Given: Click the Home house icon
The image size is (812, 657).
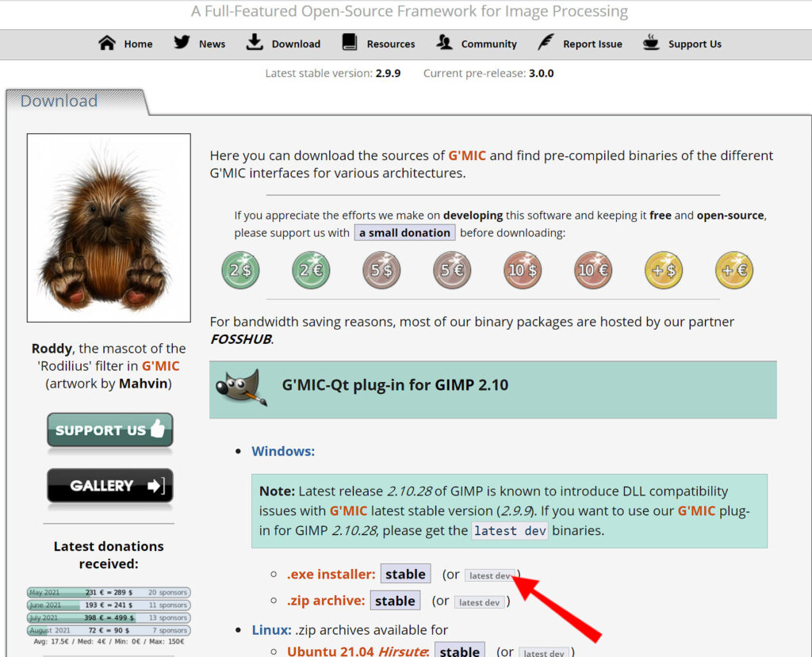Looking at the screenshot, I should click(x=107, y=43).
